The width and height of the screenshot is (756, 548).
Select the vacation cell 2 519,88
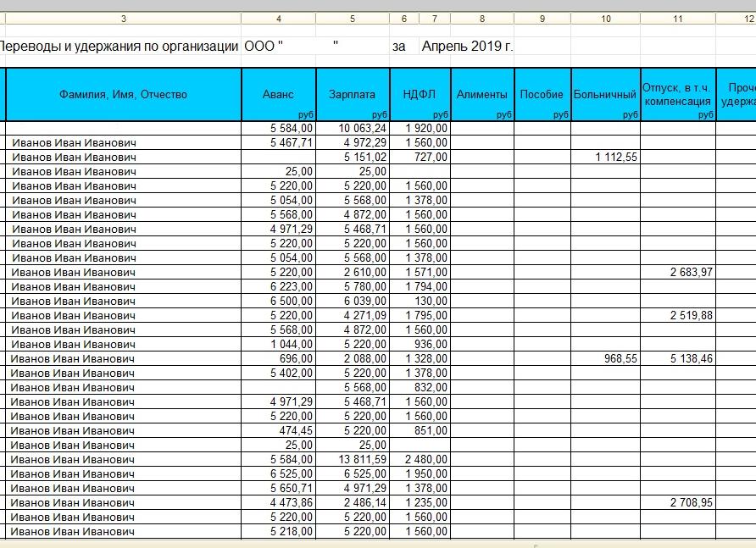click(678, 316)
